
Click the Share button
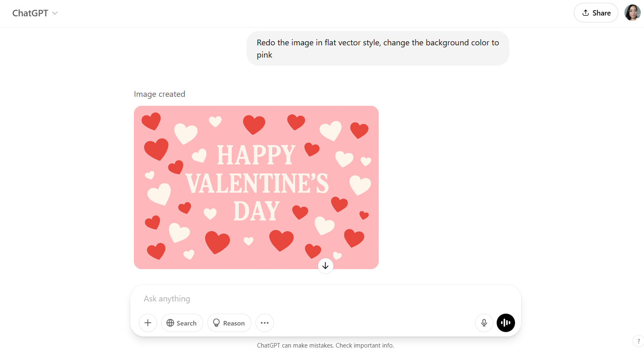(x=596, y=13)
